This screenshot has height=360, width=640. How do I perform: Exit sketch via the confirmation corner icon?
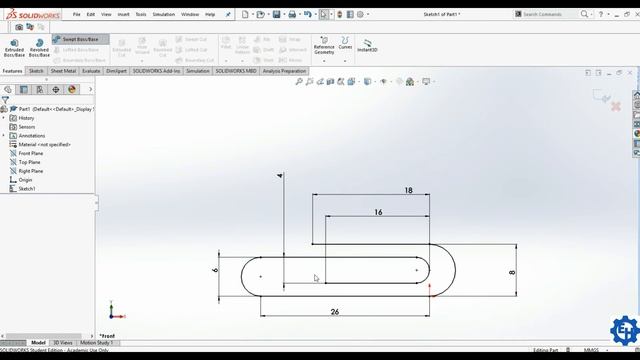pos(601,96)
